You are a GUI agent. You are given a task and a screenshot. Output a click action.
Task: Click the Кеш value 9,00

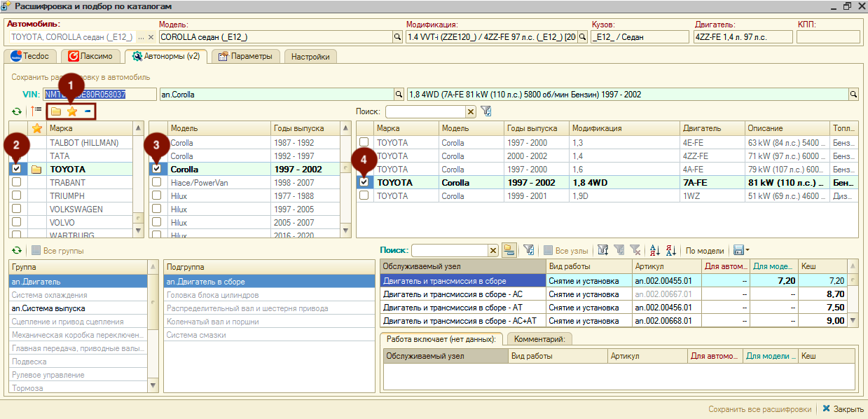click(x=822, y=321)
